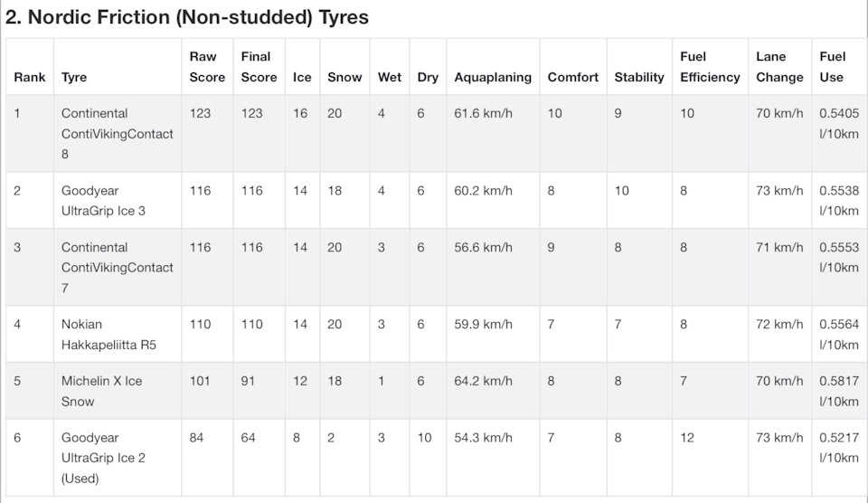The image size is (868, 503).
Task: Click the Nordic Friction Tyres section heading
Action: pyautogui.click(x=187, y=17)
